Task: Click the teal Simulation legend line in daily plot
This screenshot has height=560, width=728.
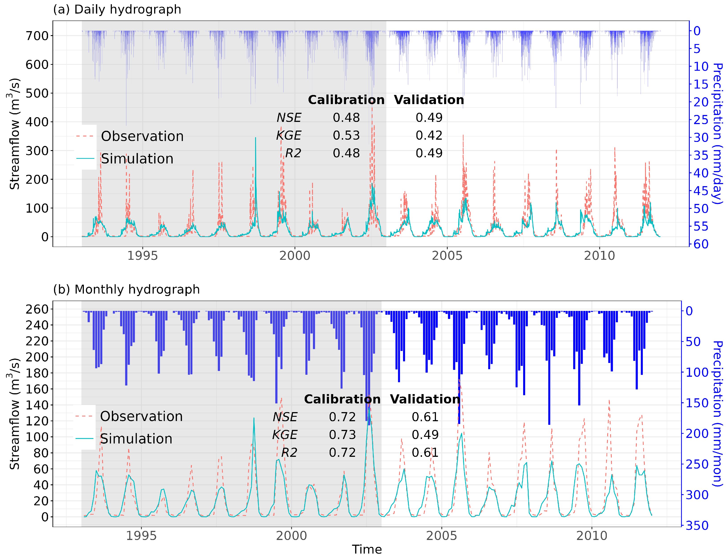Action: [85, 158]
